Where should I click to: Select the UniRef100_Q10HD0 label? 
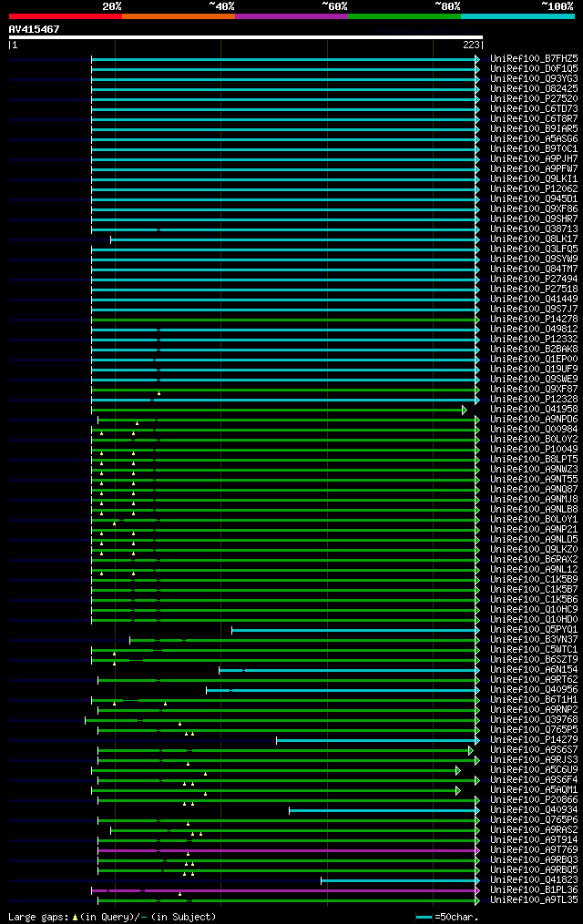click(x=534, y=620)
